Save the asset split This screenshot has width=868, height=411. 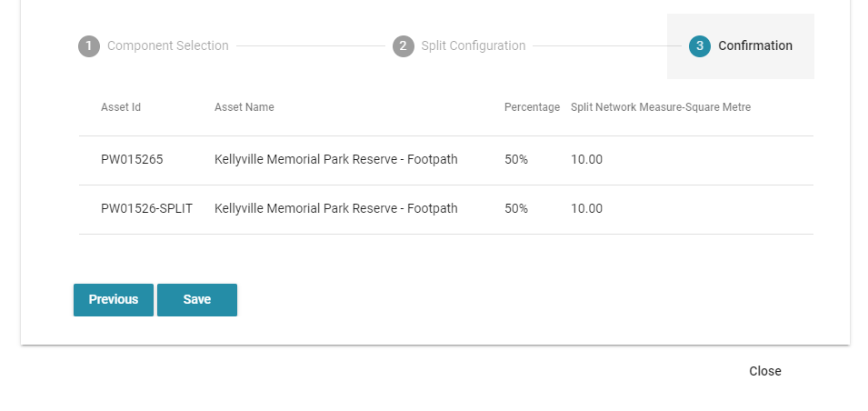coord(197,300)
